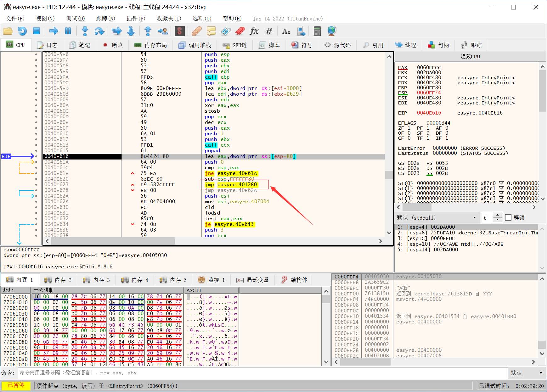Open the 调试(D) menu
The image size is (547, 392).
pos(75,19)
